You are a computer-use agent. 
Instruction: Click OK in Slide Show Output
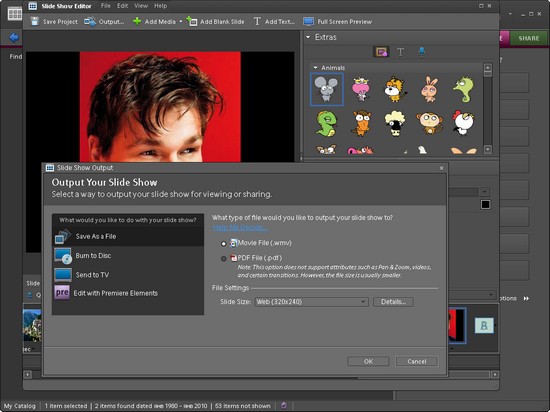(368, 361)
